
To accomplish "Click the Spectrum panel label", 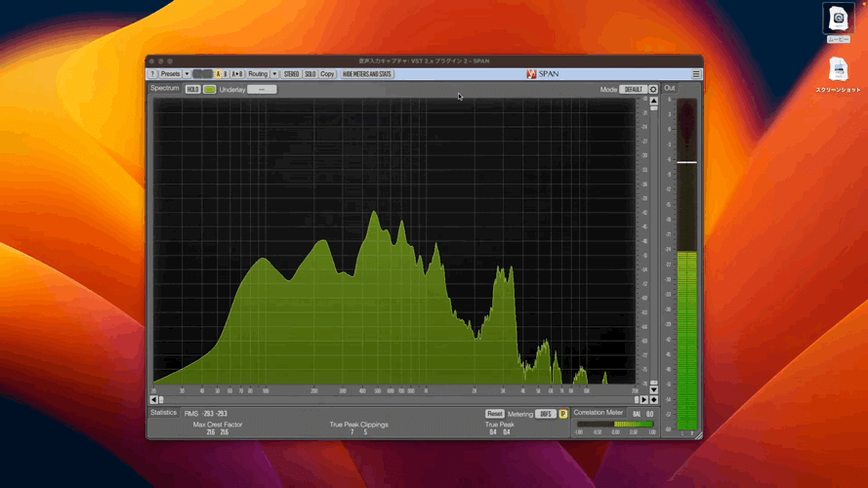I will point(165,89).
